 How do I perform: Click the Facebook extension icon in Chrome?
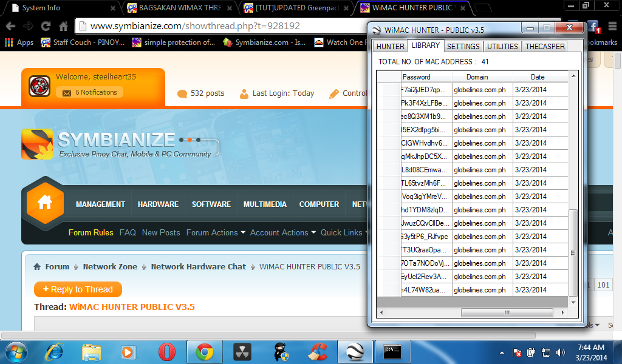[593, 27]
